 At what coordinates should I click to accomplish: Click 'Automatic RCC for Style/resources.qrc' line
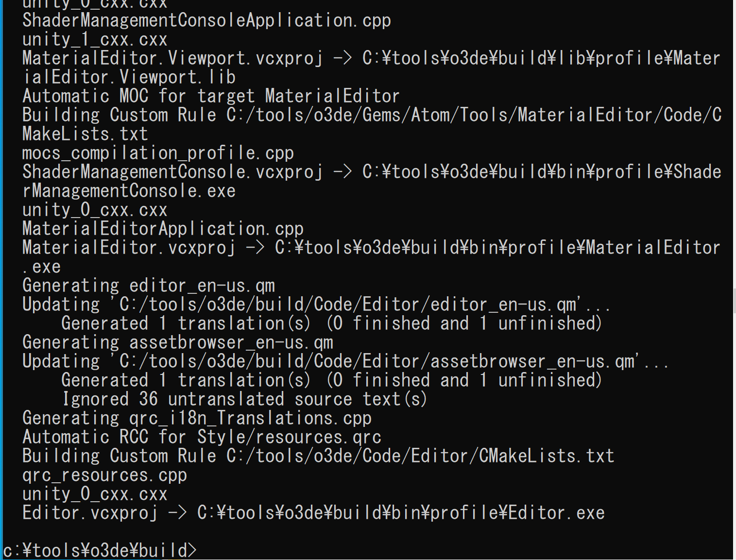coord(202,437)
